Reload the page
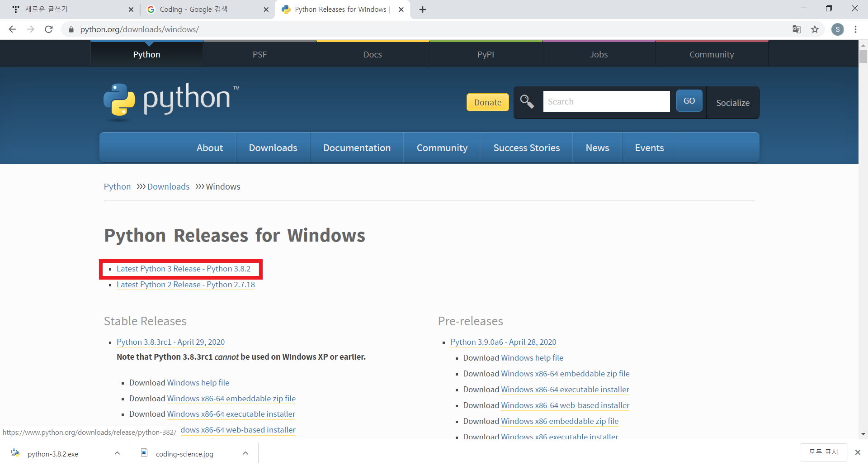The width and height of the screenshot is (868, 466). pyautogui.click(x=49, y=29)
